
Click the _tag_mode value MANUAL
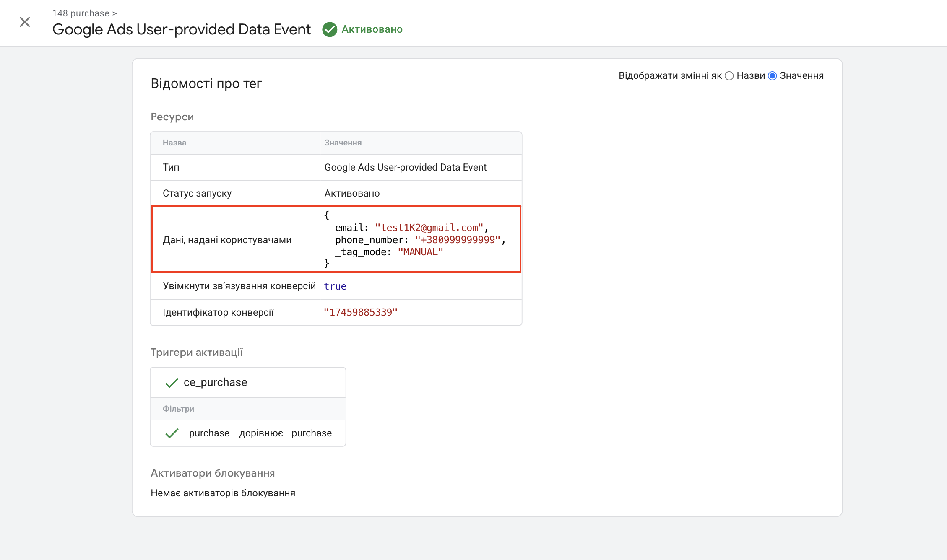click(420, 252)
